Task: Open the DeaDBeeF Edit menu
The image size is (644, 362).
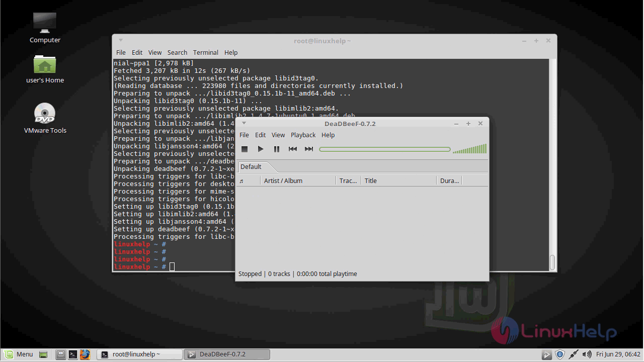Action: coord(260,135)
